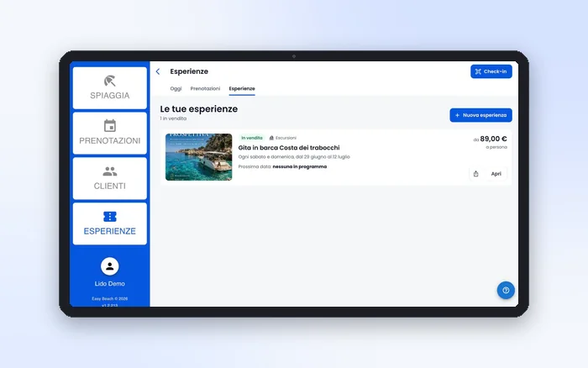Image resolution: width=588 pixels, height=368 pixels.
Task: Select the Esperienze ticket icon
Action: (110, 217)
